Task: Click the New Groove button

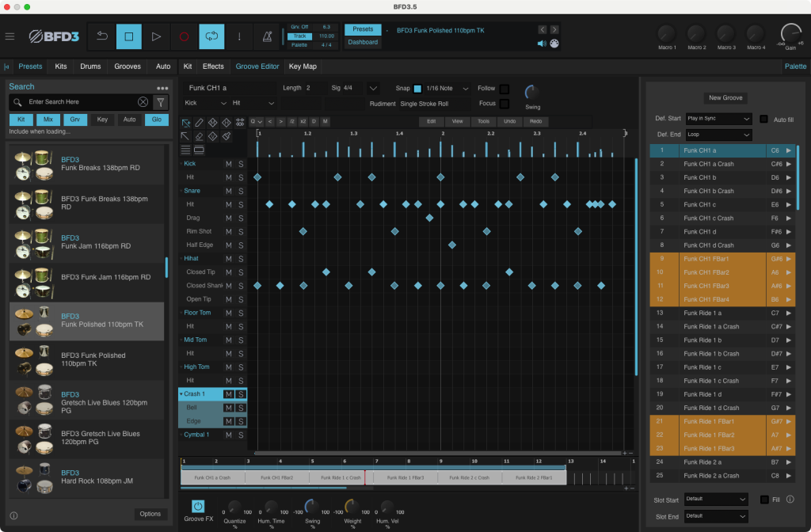Action: (x=725, y=97)
